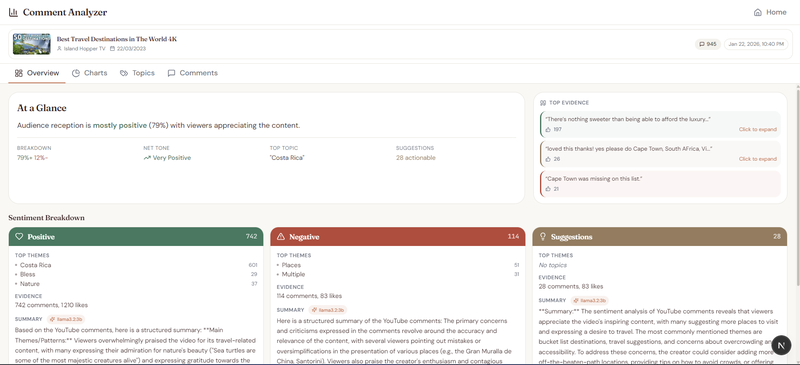The width and height of the screenshot is (800, 365).
Task: Select the Costa Rica theme in Positive
Action: pos(136,265)
